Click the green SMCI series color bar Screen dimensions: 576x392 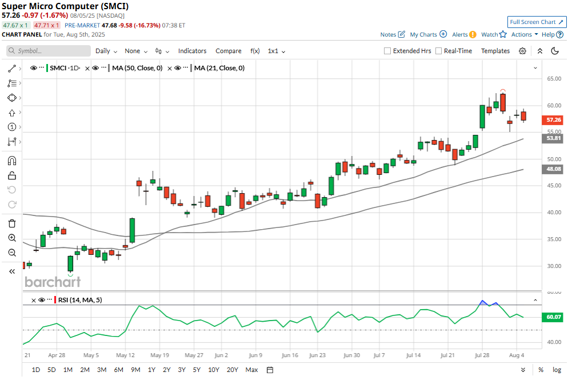[x=47, y=68]
